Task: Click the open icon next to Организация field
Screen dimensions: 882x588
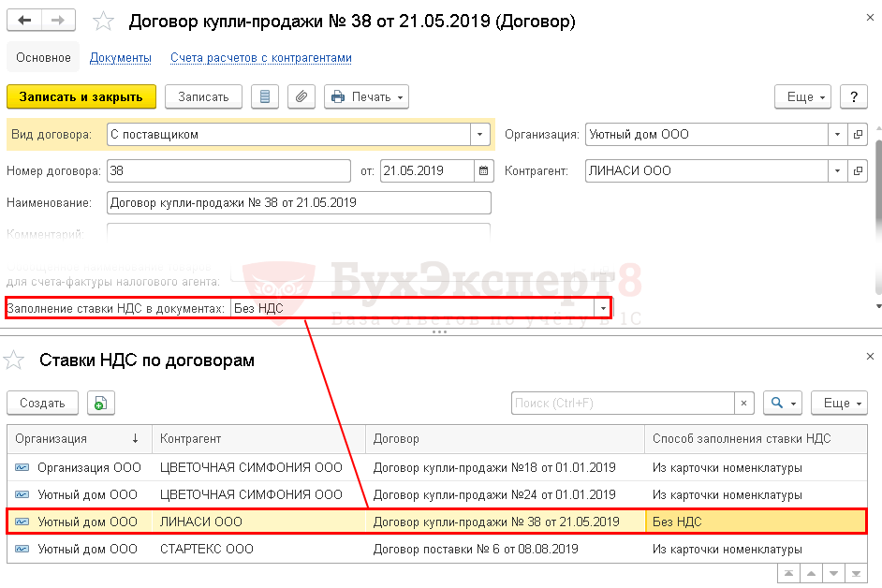Action: (858, 135)
